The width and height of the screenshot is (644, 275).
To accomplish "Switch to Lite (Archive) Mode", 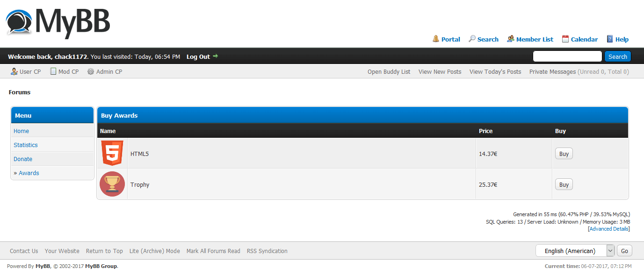I will (155, 251).
